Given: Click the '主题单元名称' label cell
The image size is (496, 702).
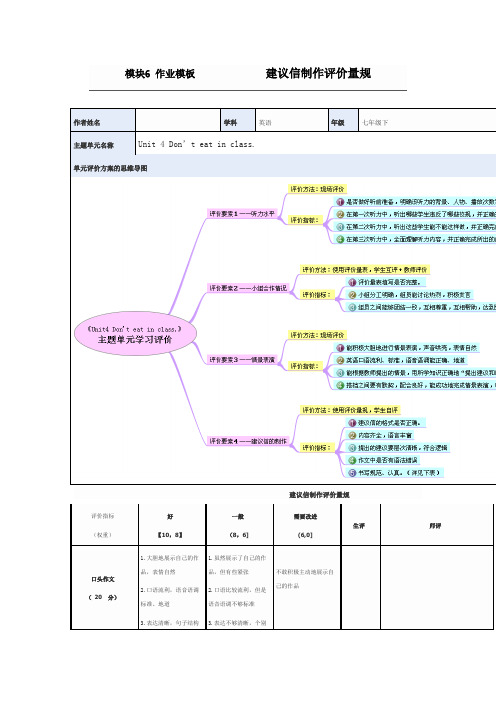Looking at the screenshot, I should click(x=103, y=144).
